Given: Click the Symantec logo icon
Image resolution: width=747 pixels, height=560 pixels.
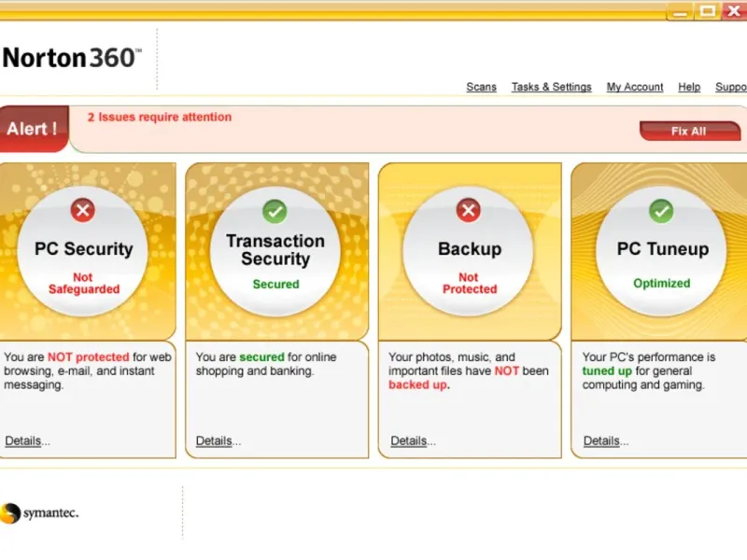Looking at the screenshot, I should [x=9, y=513].
